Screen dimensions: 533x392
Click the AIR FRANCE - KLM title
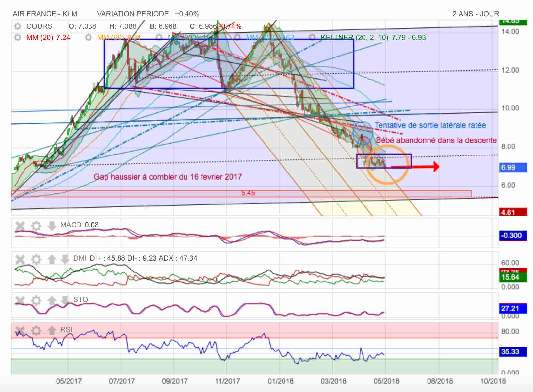45,14
